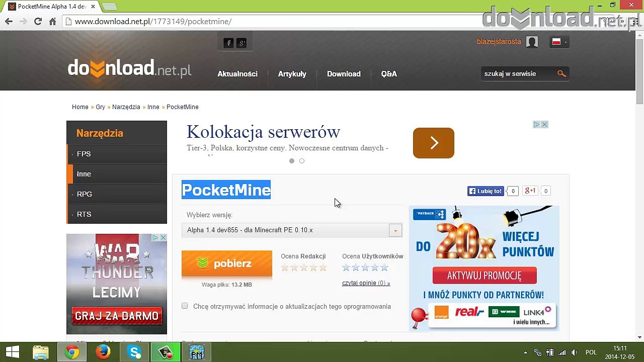Viewport: 644px width, 362px height.
Task: Check the battery icon in the tray
Action: pos(550,352)
